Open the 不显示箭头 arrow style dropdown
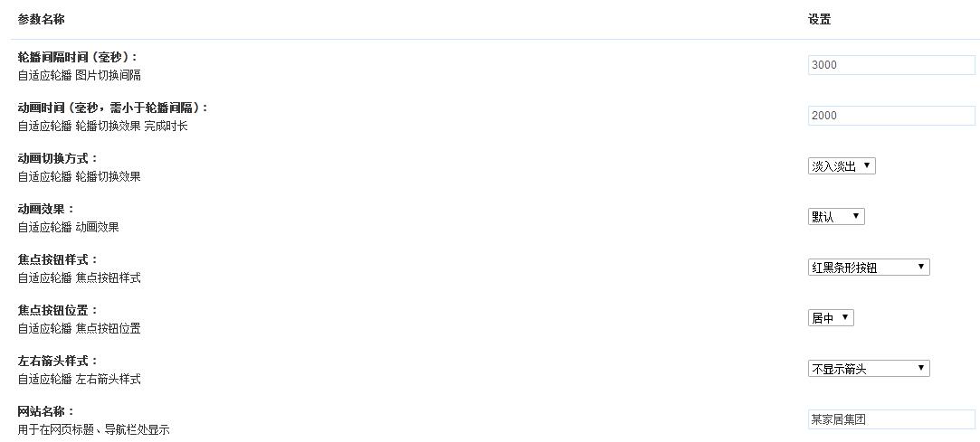 (869, 369)
